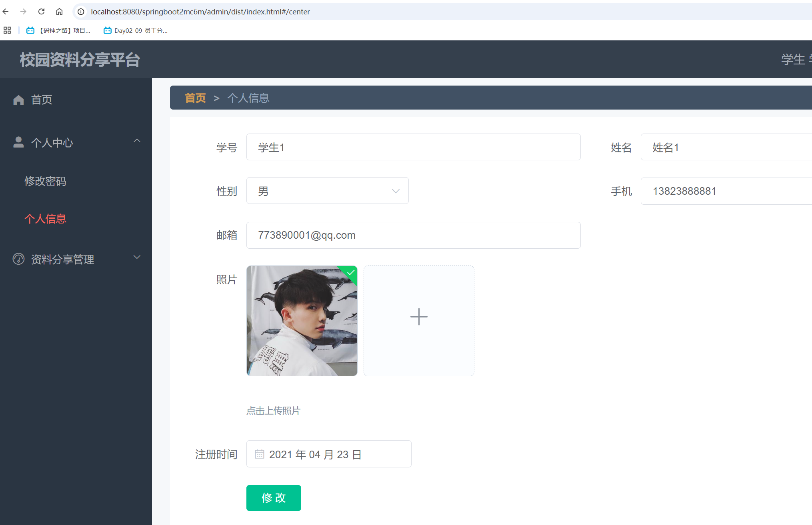Click the 邮箱 email input field
Viewport: 812px width, 525px height.
413,235
